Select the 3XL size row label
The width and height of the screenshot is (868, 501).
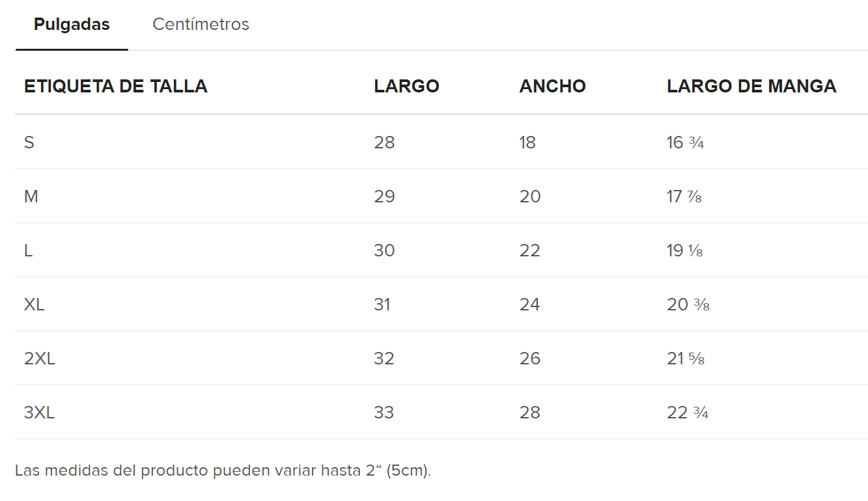click(x=40, y=413)
